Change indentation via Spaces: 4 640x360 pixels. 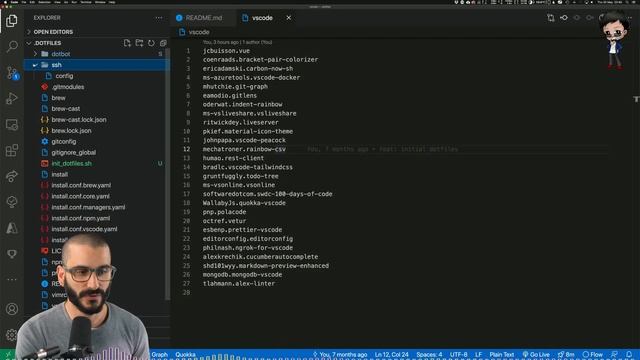click(429, 355)
